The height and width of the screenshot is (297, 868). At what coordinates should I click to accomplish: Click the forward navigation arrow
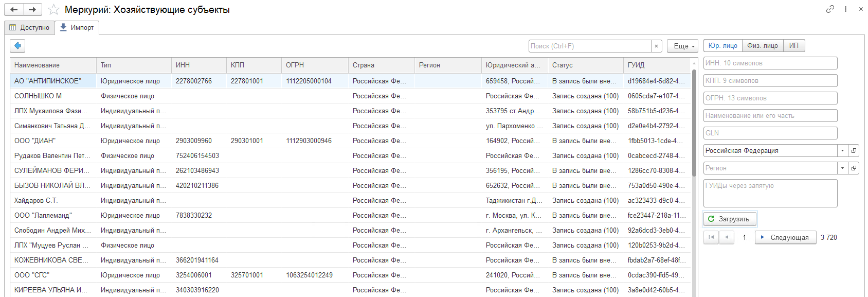(32, 9)
